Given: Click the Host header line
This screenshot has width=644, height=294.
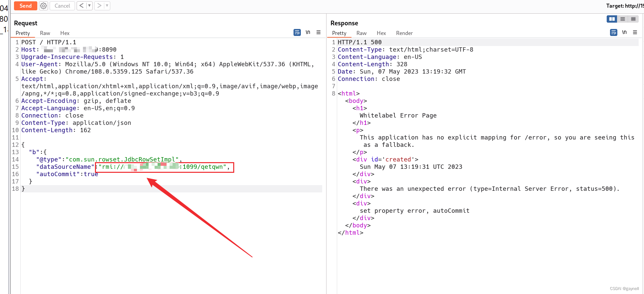Looking at the screenshot, I should [69, 50].
